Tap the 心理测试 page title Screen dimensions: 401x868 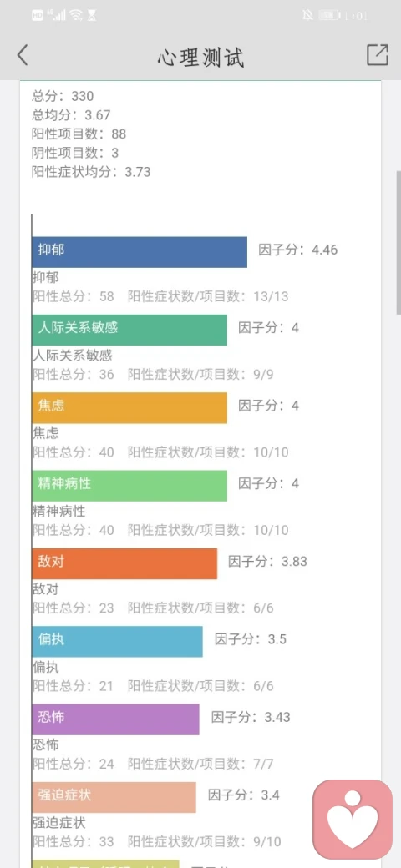point(200,58)
